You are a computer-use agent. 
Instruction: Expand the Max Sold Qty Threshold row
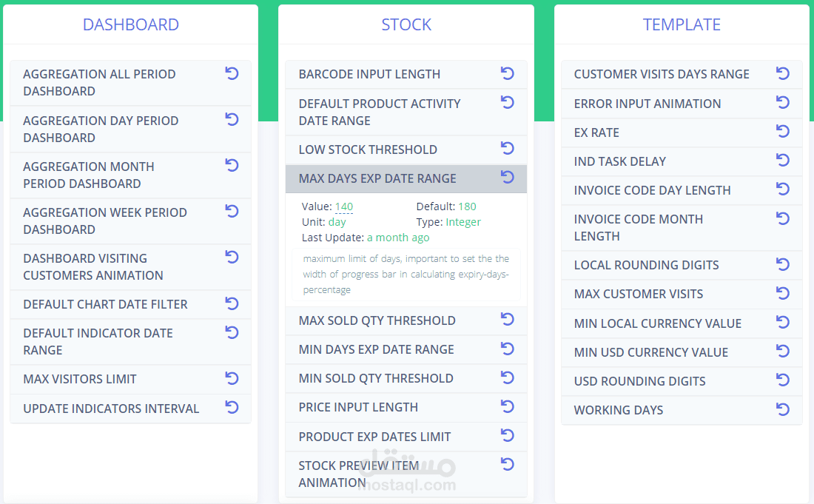tap(377, 320)
